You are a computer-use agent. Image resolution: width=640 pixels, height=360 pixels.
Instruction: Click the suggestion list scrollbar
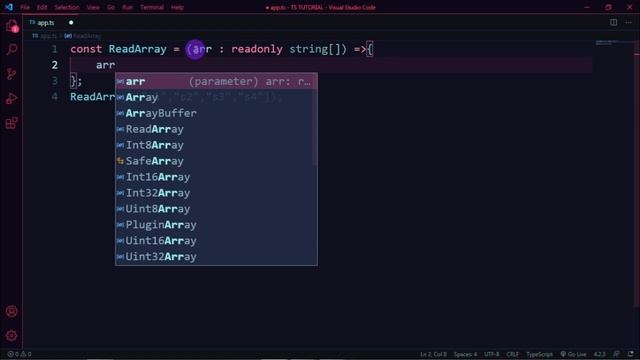click(315, 119)
